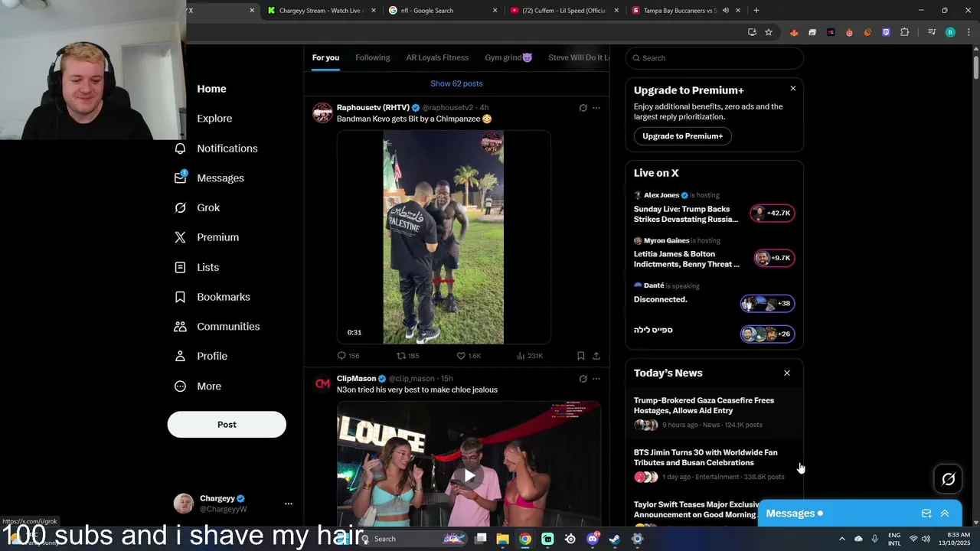Open the green Chrome profile avatar

pyautogui.click(x=950, y=32)
